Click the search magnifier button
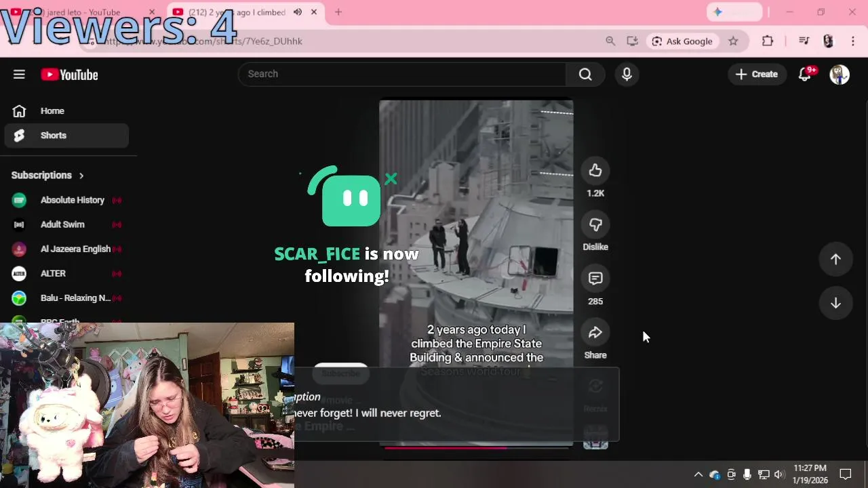Viewport: 868px width, 488px height. pyautogui.click(x=585, y=74)
